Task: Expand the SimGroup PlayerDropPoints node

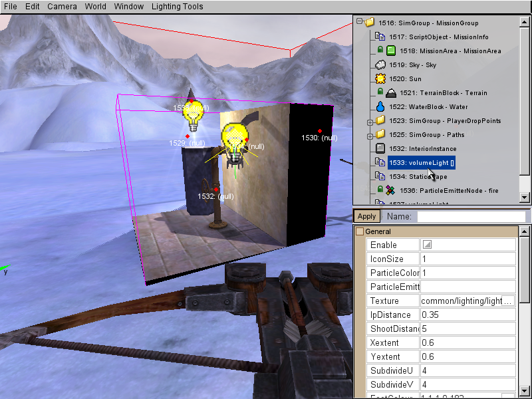Action: 370,121
